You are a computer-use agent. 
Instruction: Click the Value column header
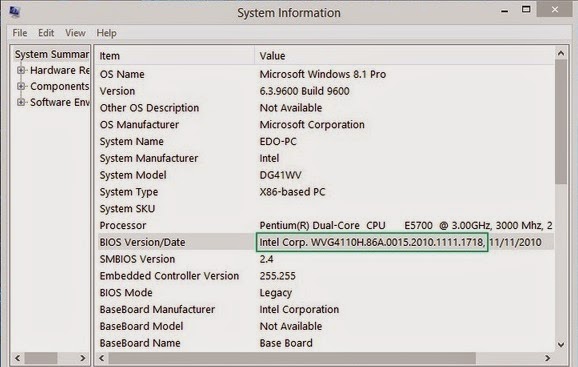404,56
